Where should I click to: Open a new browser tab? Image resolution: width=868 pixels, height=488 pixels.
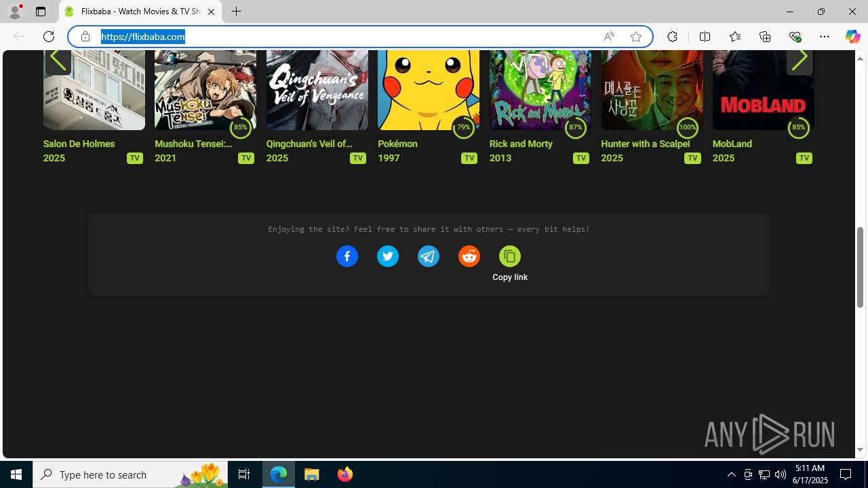236,12
